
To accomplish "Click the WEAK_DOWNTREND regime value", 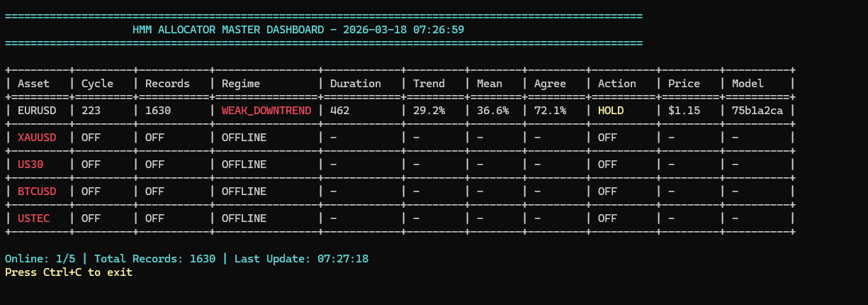I will (x=266, y=111).
